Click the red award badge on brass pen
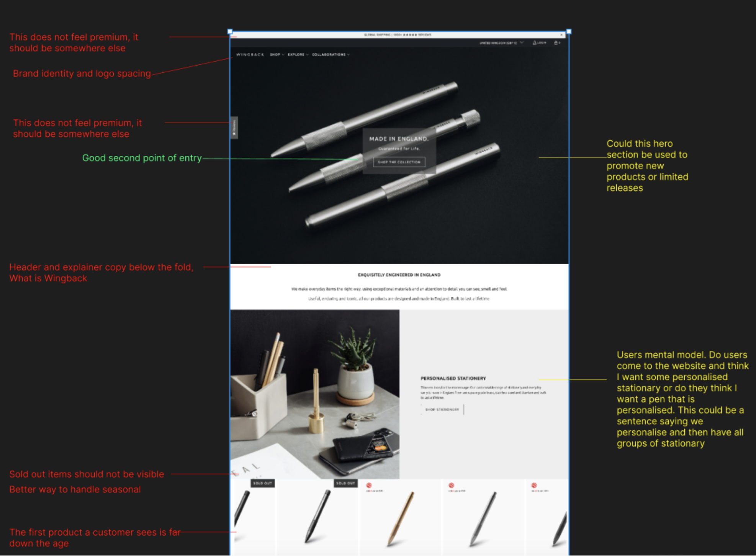 click(369, 486)
